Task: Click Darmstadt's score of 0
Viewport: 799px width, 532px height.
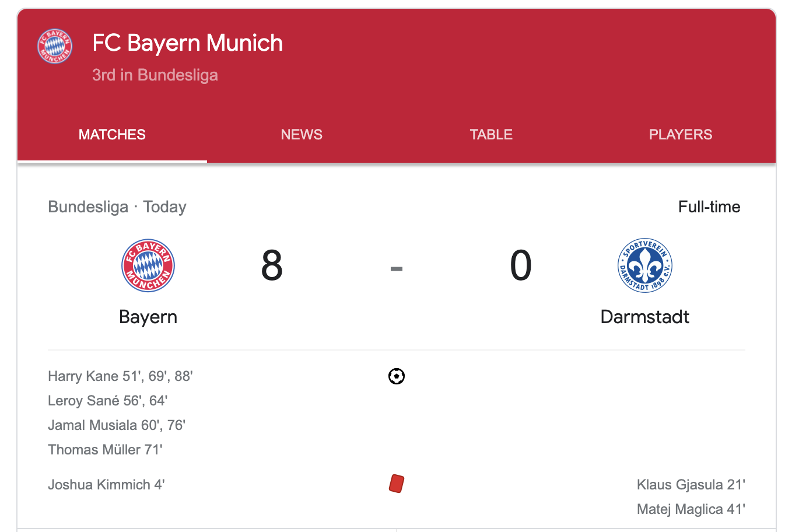Action: 521,265
